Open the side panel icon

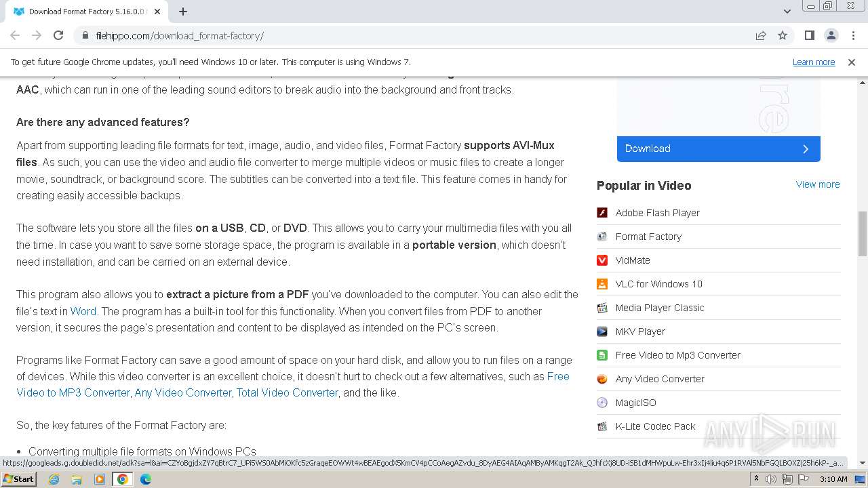tap(809, 35)
